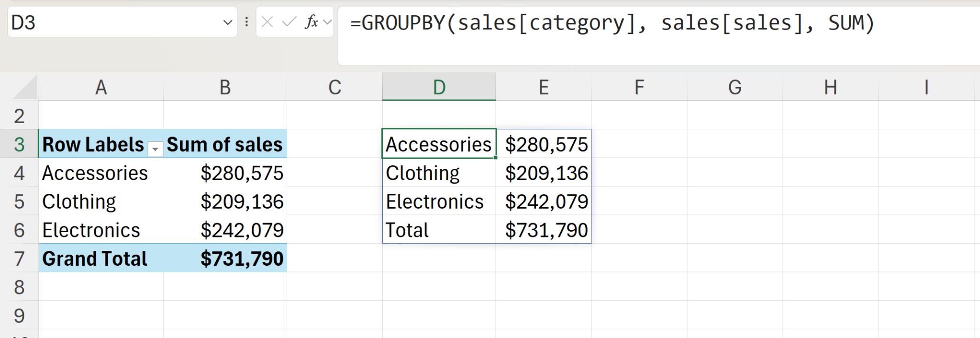Select the Sum of sales header cell

pyautogui.click(x=224, y=144)
